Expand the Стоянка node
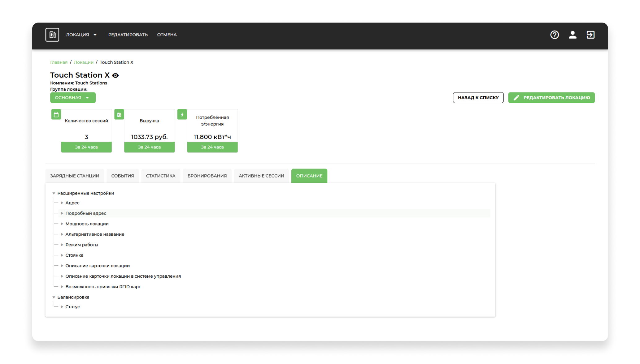The height and width of the screenshot is (364, 640). coord(62,255)
